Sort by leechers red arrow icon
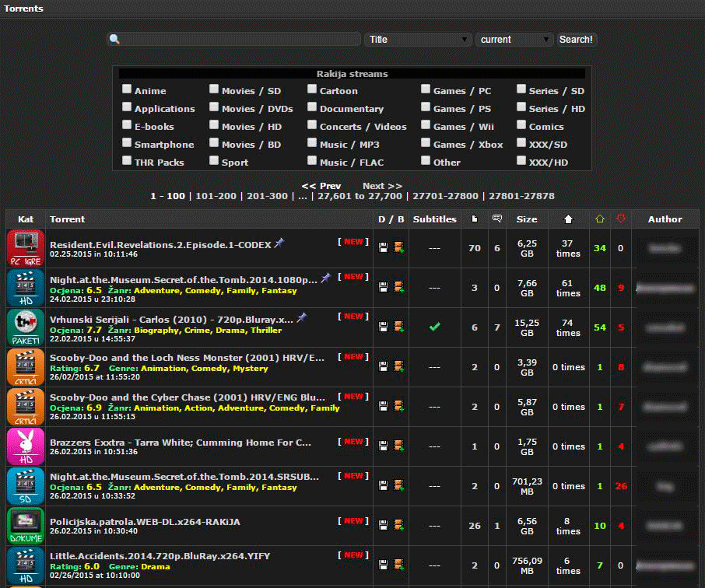Viewport: 705px width, 588px height. coord(621,219)
